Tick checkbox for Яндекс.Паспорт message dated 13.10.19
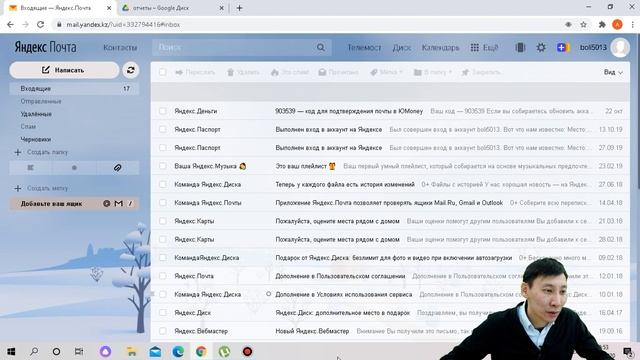This screenshot has width=640, height=360. (162, 129)
